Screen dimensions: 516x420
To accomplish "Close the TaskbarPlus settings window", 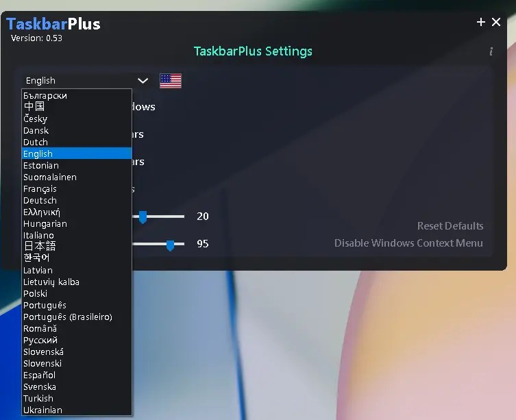I will point(496,22).
